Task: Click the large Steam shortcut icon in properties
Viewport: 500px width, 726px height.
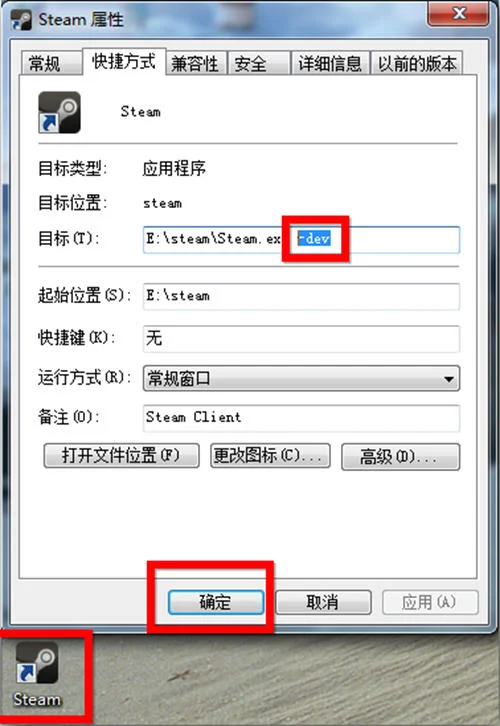Action: pos(59,112)
